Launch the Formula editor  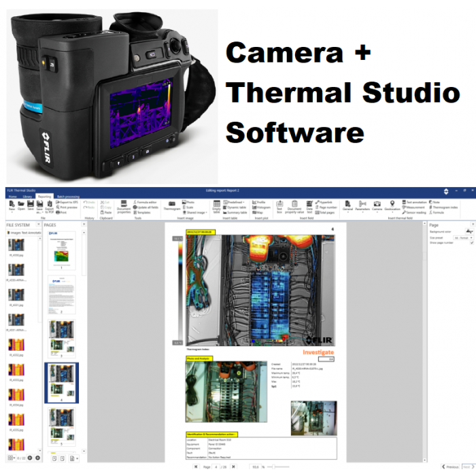pos(145,202)
